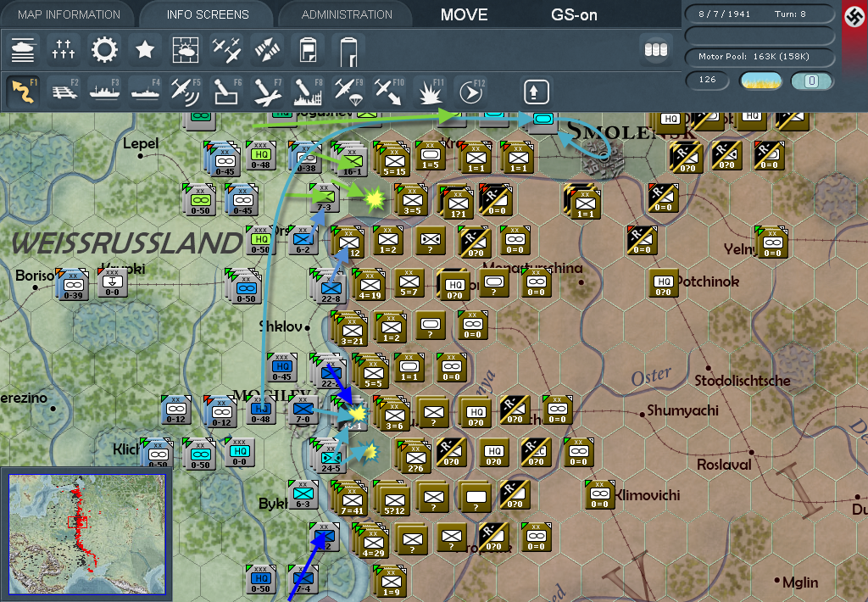Select Rail mode (F2)
The image size is (868, 602).
click(64, 92)
